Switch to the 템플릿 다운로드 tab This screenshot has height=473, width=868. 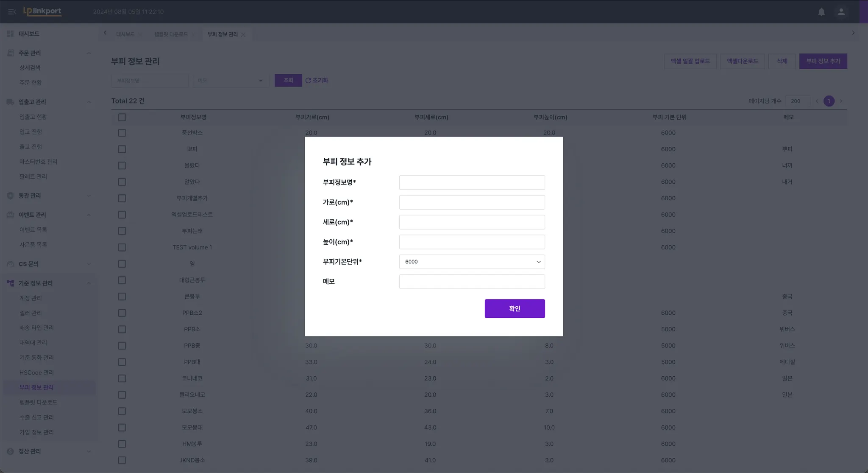click(x=171, y=34)
